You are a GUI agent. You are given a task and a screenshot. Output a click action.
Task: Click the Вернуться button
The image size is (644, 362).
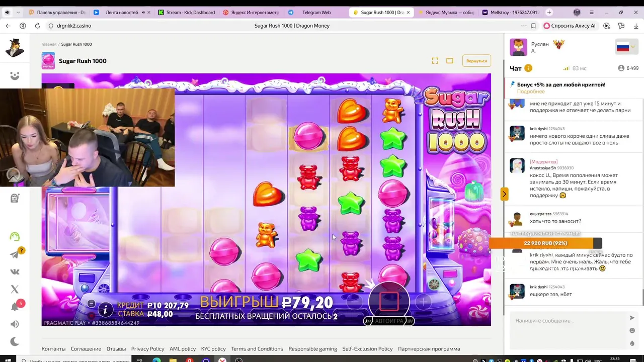pos(476,61)
